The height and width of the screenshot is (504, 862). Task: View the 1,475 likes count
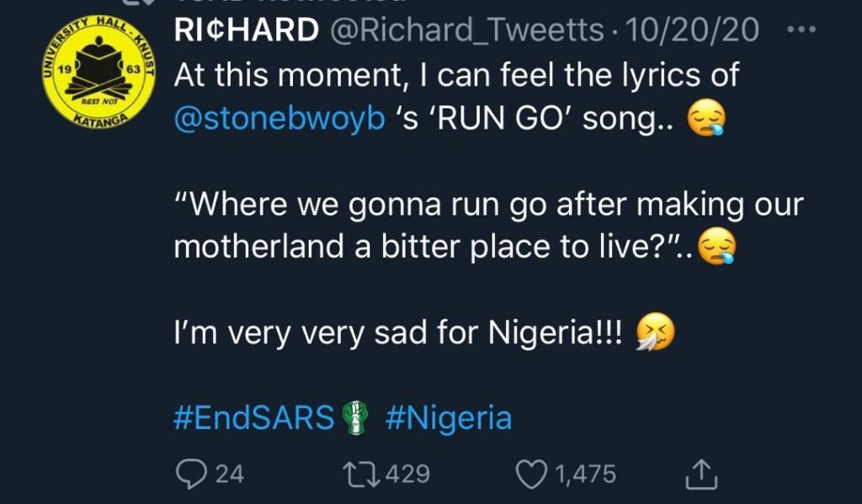pyautogui.click(x=586, y=475)
